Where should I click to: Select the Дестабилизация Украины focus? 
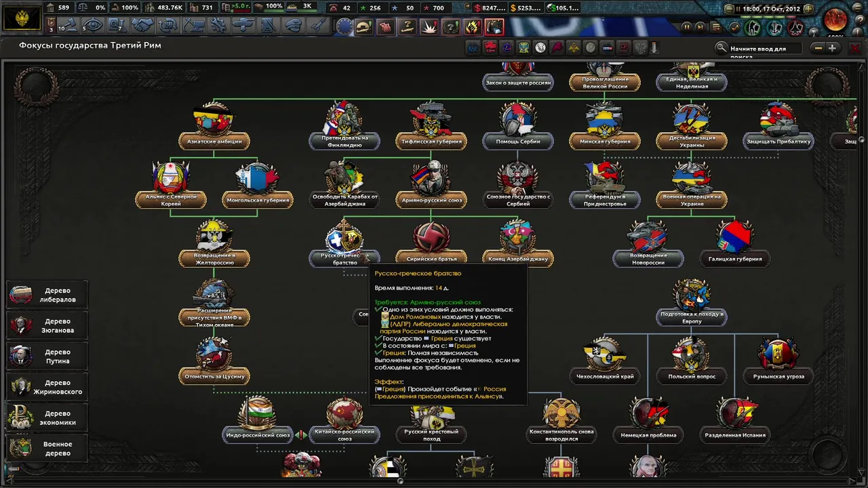tap(692, 127)
